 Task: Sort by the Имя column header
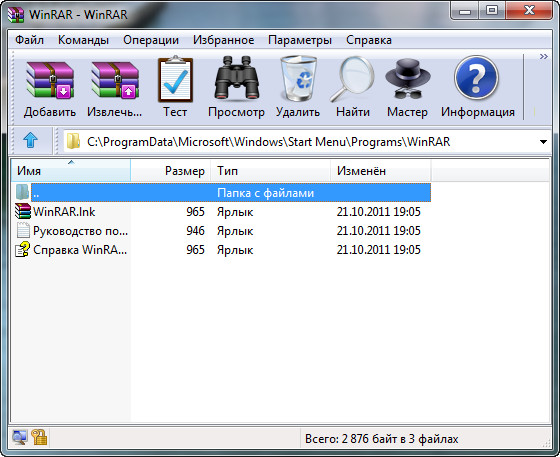tap(71, 171)
